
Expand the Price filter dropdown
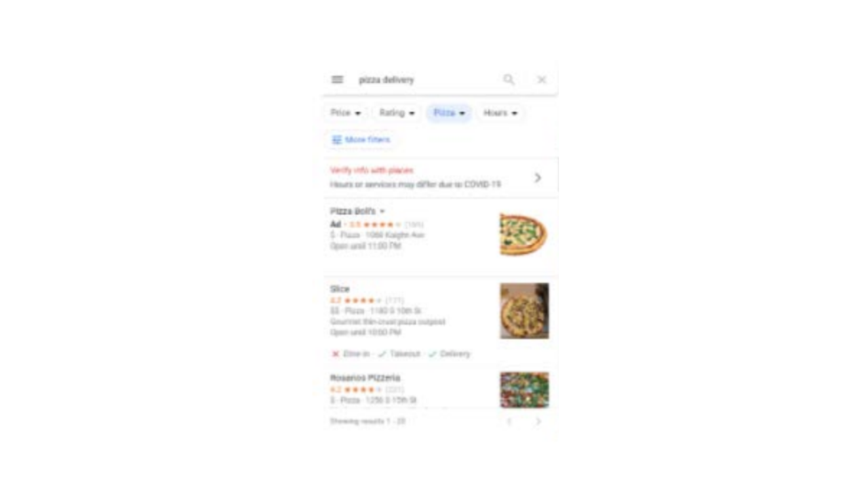click(346, 113)
